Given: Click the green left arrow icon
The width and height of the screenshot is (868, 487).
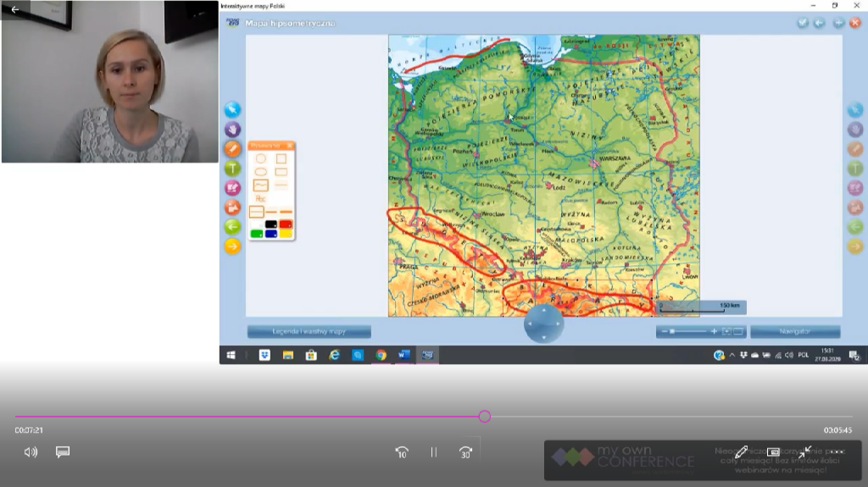Looking at the screenshot, I should 232,227.
